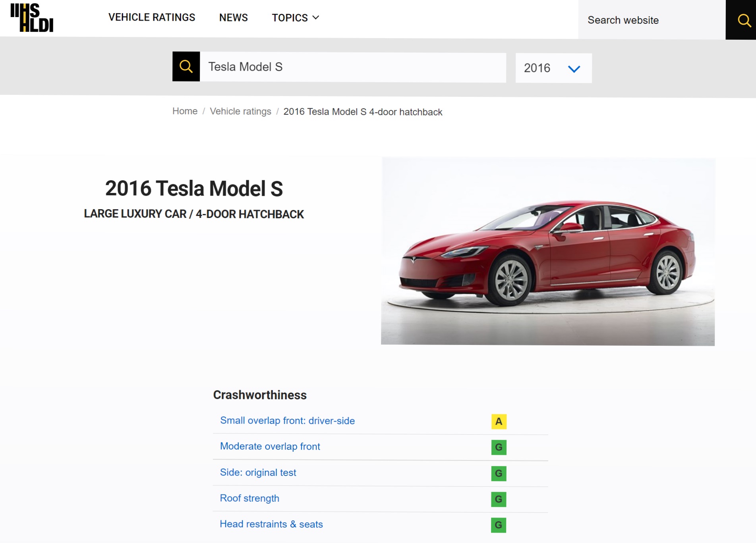Click the 2016 Tesla Model S 4-door hatchback breadcrumb
This screenshot has width=756, height=543.
pyautogui.click(x=363, y=112)
